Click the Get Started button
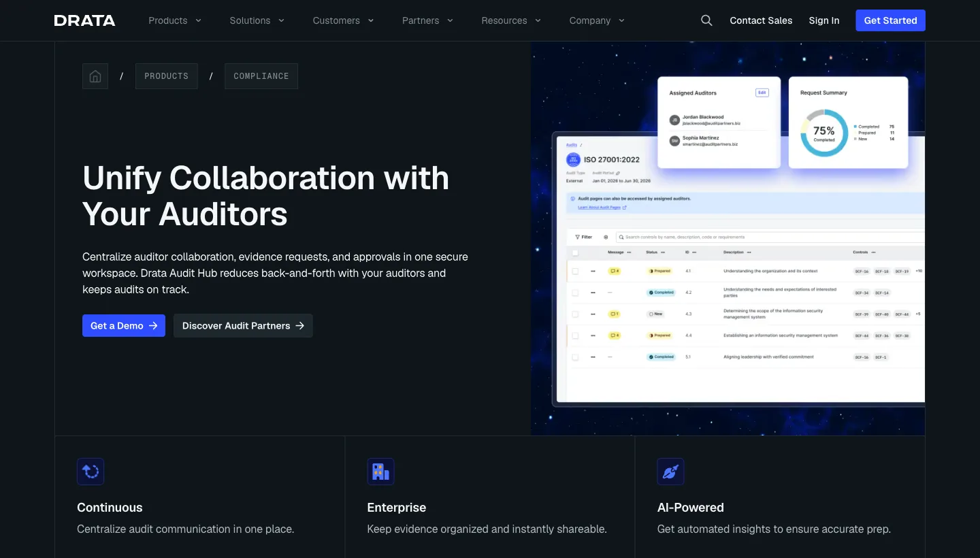 tap(890, 20)
